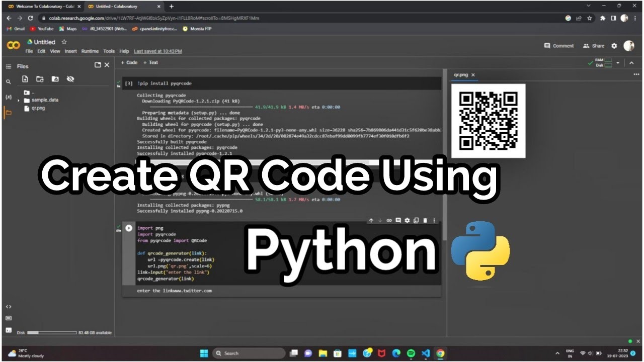Bookmark this page with star icon

[x=589, y=18]
